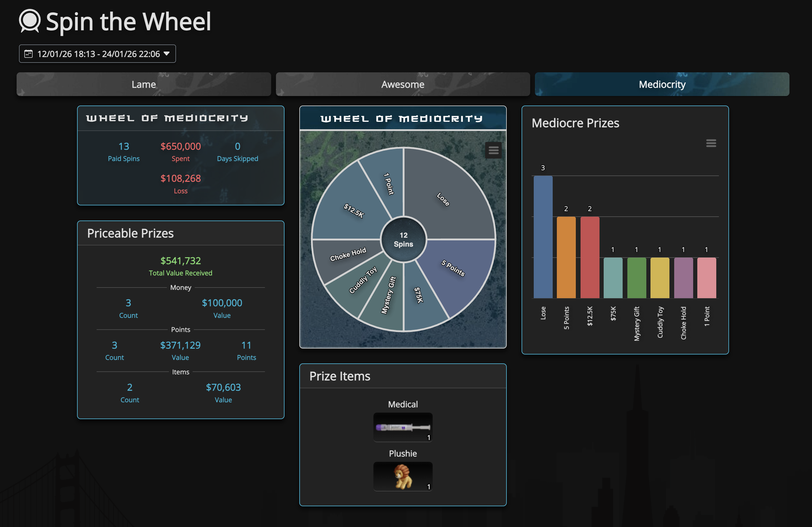Switch to the Awesome wheel tab
Viewport: 812px width, 527px height.
tap(402, 84)
